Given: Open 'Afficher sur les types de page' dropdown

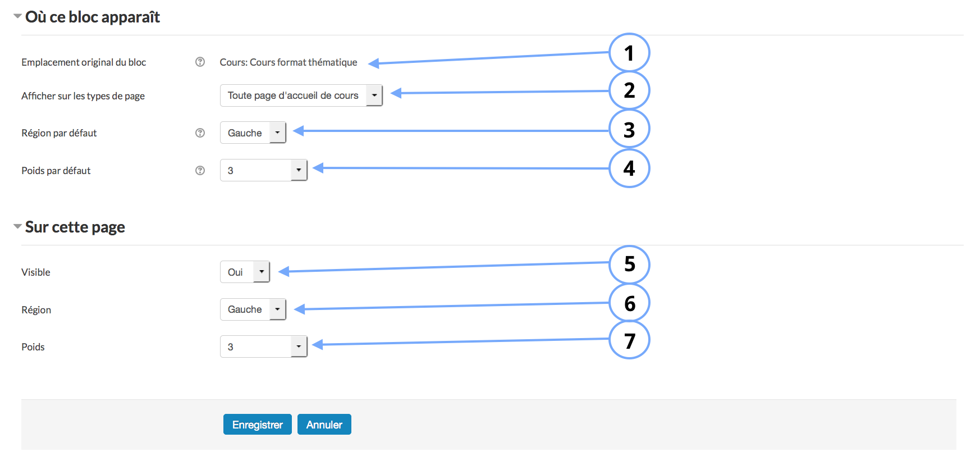Looking at the screenshot, I should click(x=301, y=95).
